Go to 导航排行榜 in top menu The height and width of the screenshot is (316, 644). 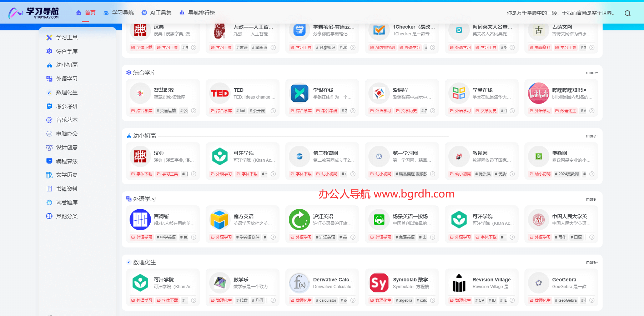tap(197, 13)
